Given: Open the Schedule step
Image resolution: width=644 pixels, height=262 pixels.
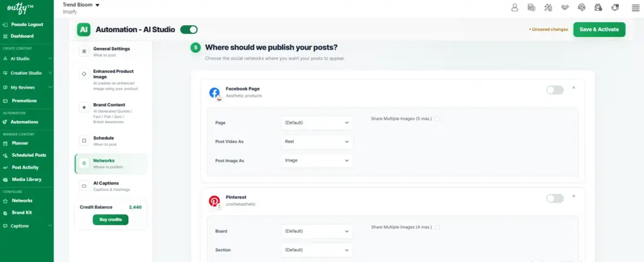Looking at the screenshot, I should (x=111, y=141).
